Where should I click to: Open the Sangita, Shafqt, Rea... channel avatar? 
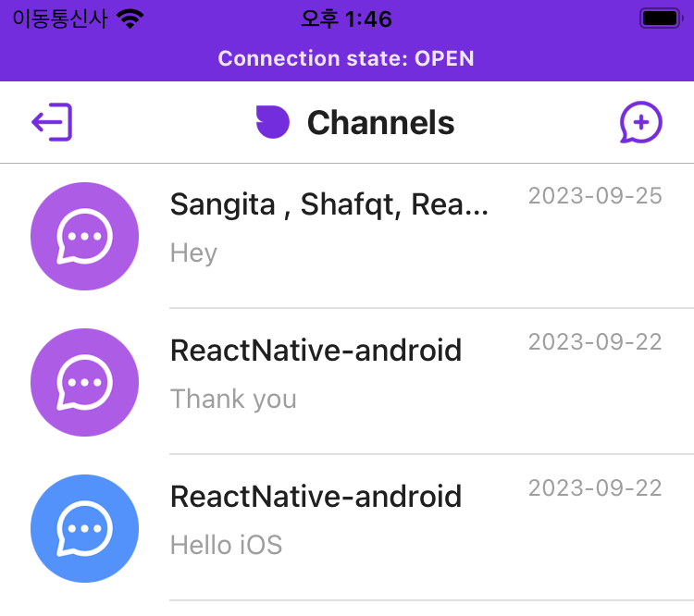tap(84, 236)
